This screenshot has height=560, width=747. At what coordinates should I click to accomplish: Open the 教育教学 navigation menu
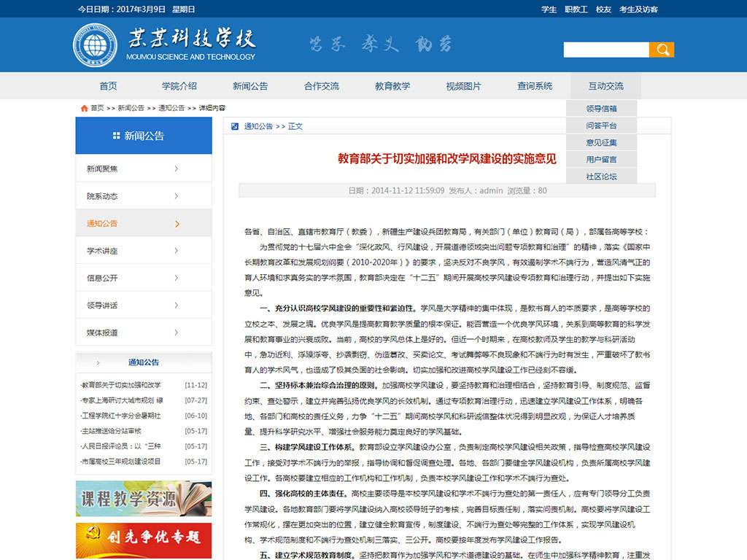coord(392,86)
